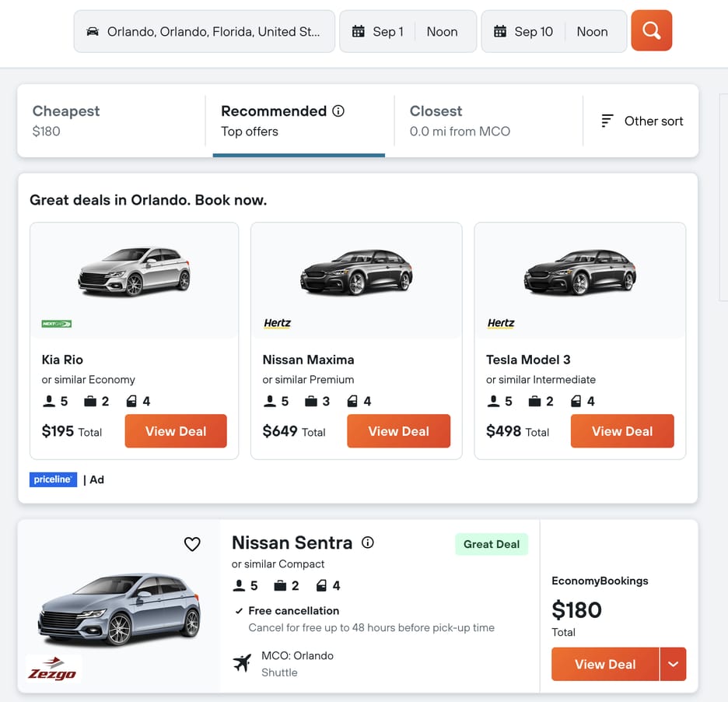Expand more deals arrow beside View Deal
Viewport: 728px width, 702px height.
tap(673, 665)
